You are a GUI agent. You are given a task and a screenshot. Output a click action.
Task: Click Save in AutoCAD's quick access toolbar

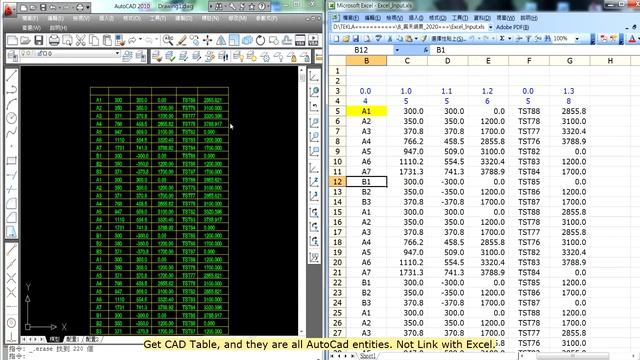[43, 8]
